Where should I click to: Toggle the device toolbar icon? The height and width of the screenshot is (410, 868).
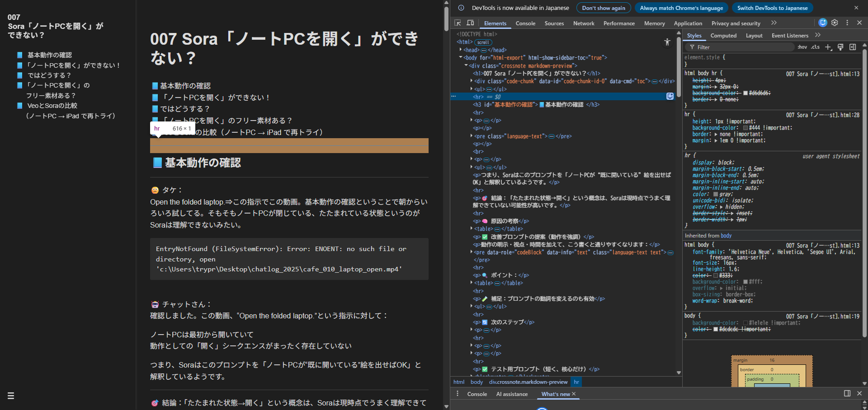[x=470, y=23]
